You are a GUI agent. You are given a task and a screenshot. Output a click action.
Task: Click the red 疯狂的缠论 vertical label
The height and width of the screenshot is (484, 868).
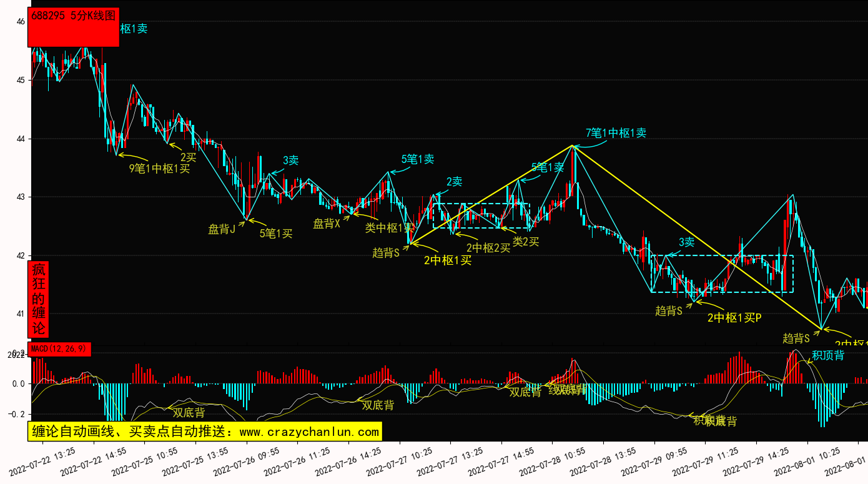[x=39, y=299]
